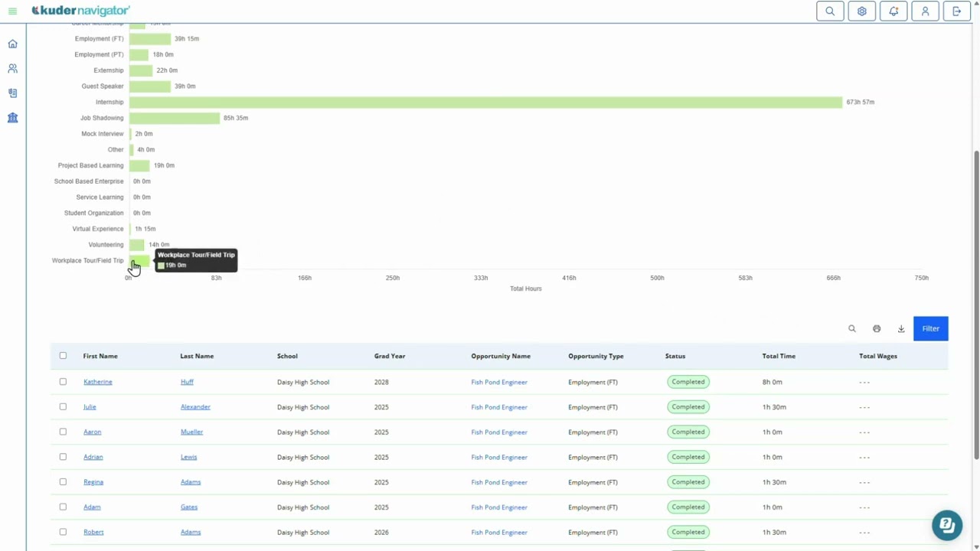Download the table data

pyautogui.click(x=901, y=328)
